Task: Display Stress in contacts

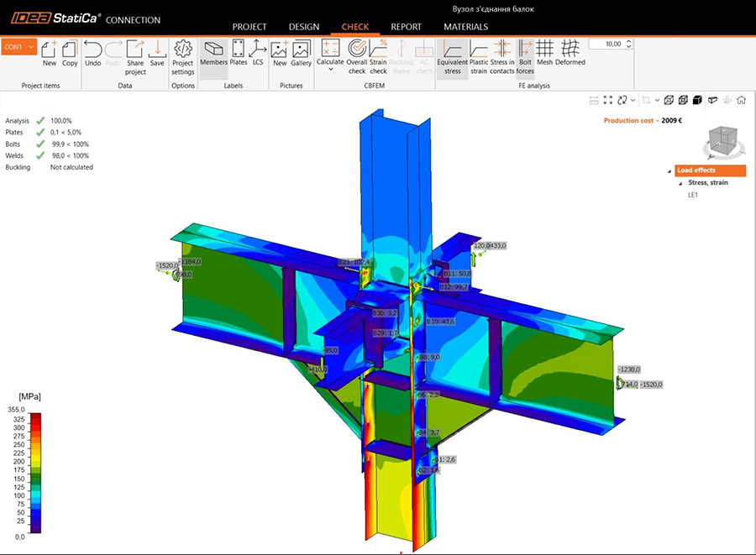Action: (501, 54)
